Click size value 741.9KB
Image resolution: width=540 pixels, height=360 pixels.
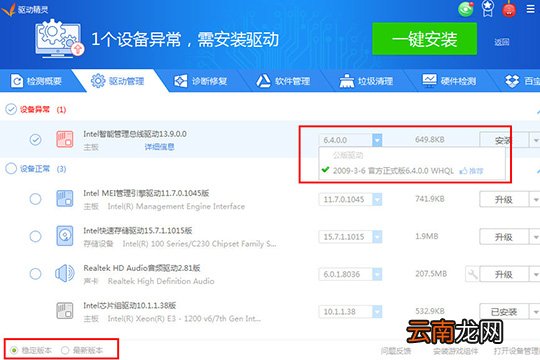[429, 199]
